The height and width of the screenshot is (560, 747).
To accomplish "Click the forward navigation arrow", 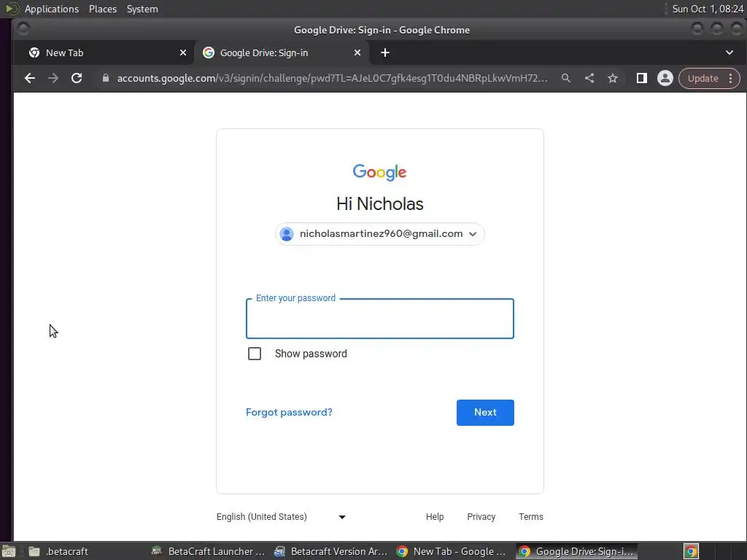I will coord(53,78).
